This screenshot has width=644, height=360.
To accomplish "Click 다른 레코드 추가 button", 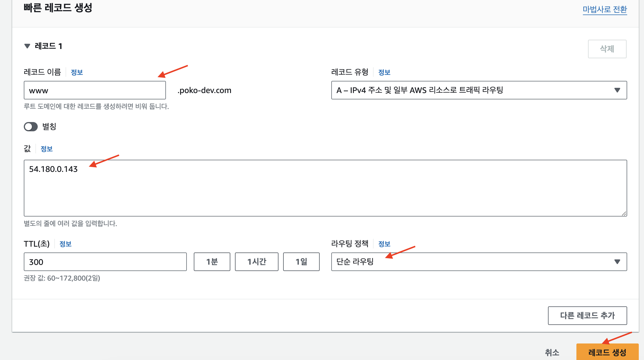I will point(587,315).
